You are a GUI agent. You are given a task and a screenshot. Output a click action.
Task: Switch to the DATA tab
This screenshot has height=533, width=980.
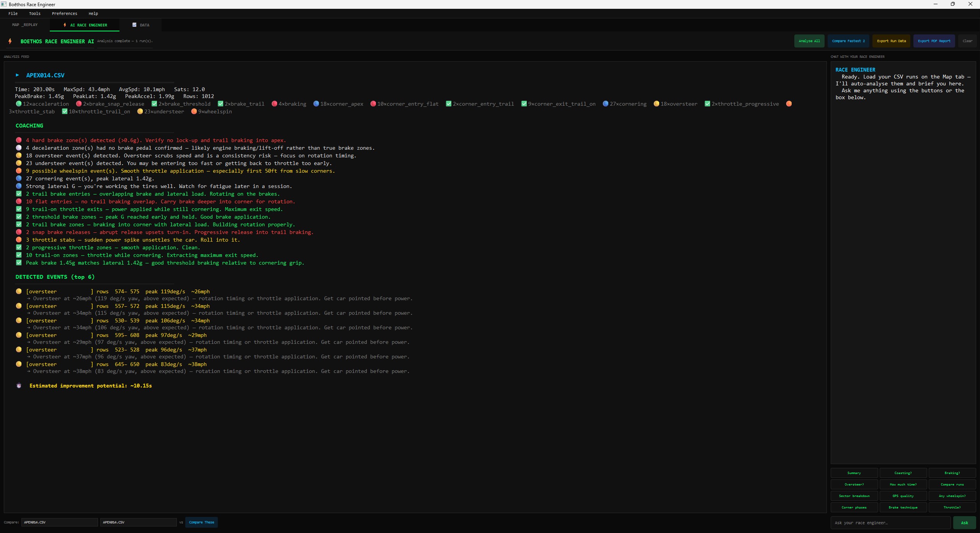(x=140, y=25)
